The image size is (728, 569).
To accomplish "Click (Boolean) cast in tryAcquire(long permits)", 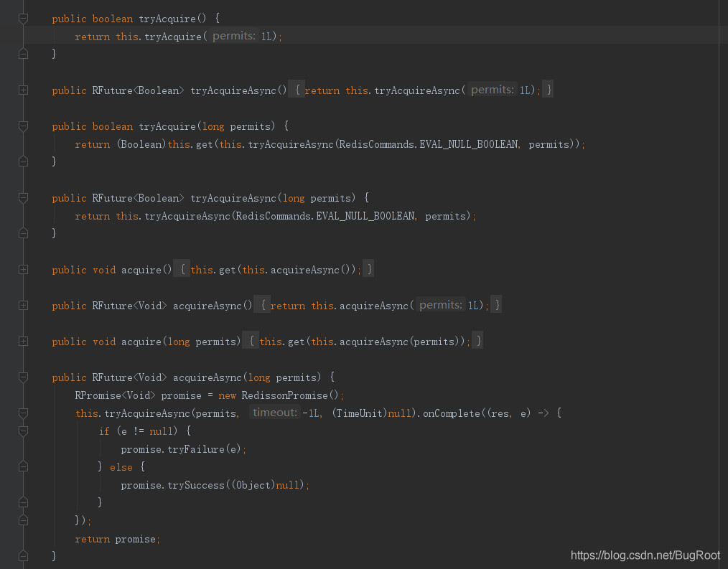I will (141, 144).
